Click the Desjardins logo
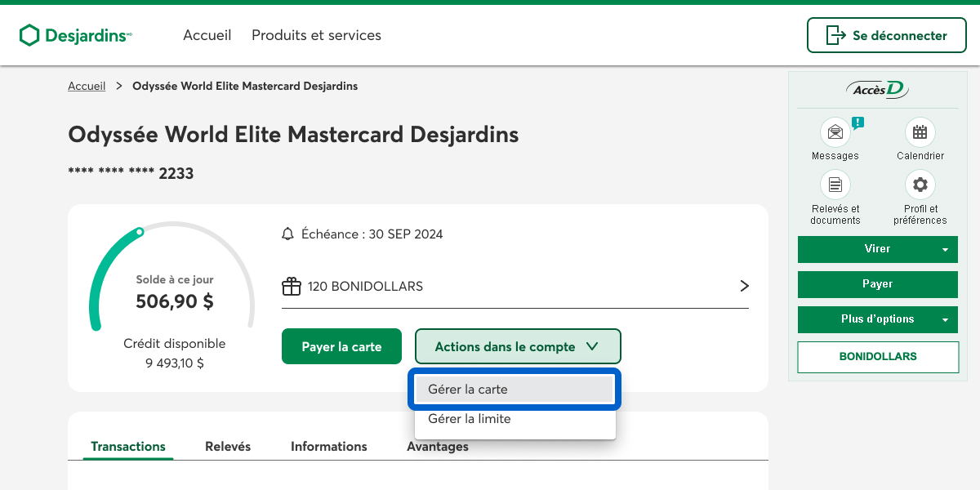The width and height of the screenshot is (980, 490). [75, 35]
